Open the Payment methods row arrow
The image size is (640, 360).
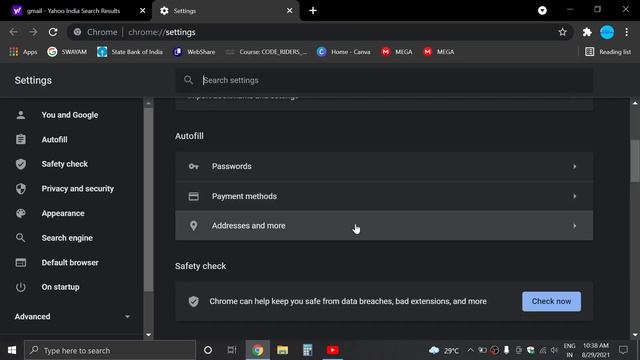coord(575,196)
